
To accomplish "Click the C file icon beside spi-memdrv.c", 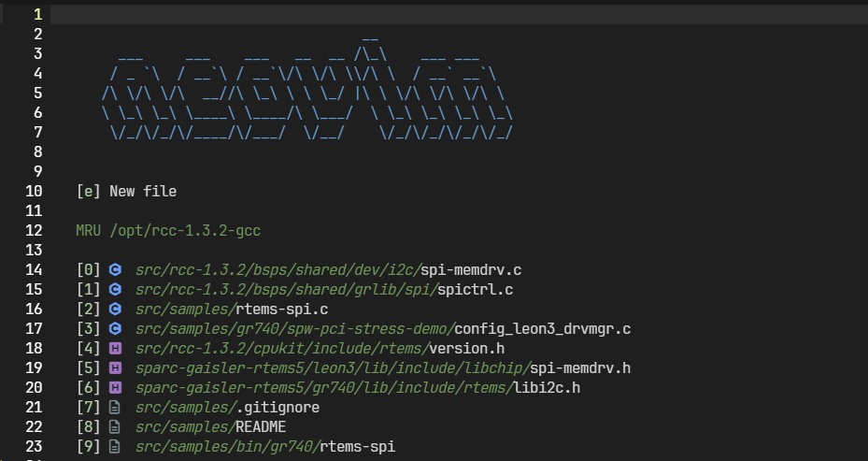I will pos(115,270).
